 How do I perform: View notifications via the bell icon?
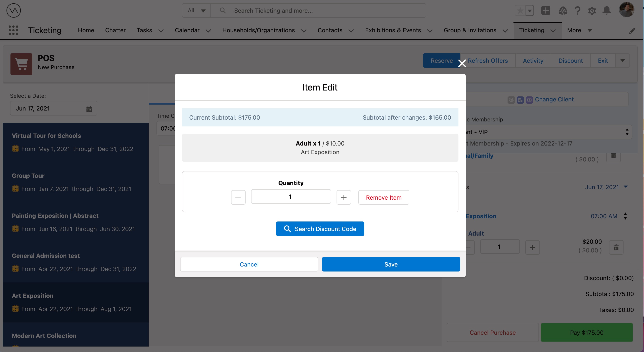pyautogui.click(x=607, y=10)
